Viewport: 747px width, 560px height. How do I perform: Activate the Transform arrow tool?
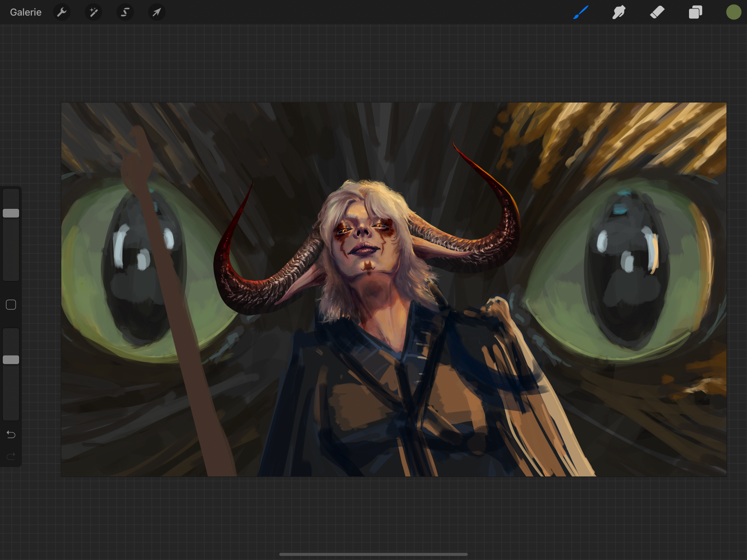pyautogui.click(x=157, y=13)
